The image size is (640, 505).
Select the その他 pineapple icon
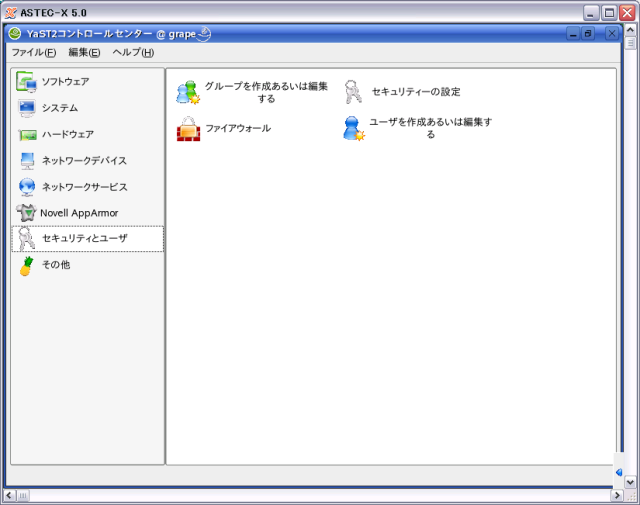26,265
